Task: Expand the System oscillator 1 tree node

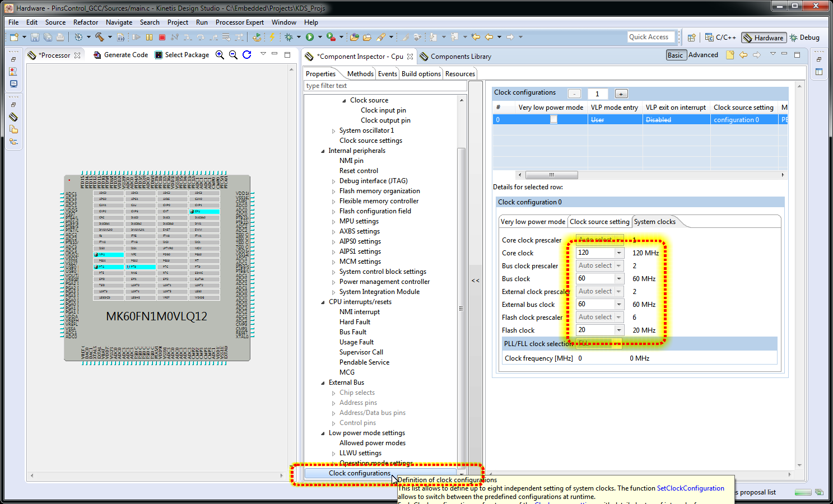Action: [x=334, y=131]
